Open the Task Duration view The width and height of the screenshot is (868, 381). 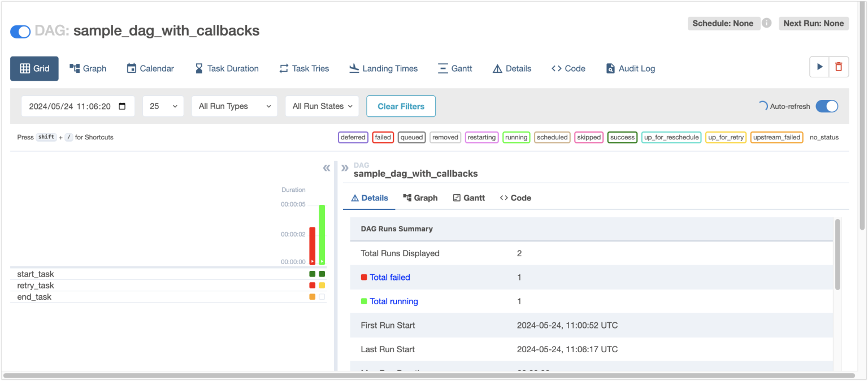(x=226, y=68)
